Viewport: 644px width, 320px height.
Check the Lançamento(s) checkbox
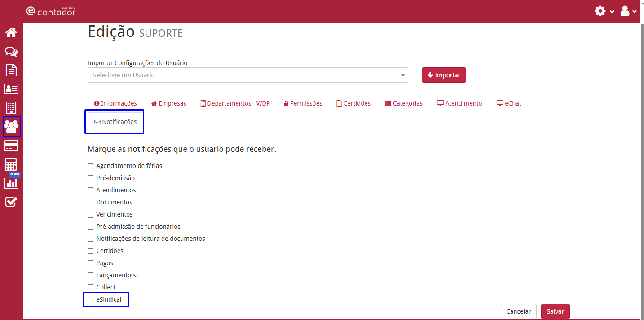point(90,275)
